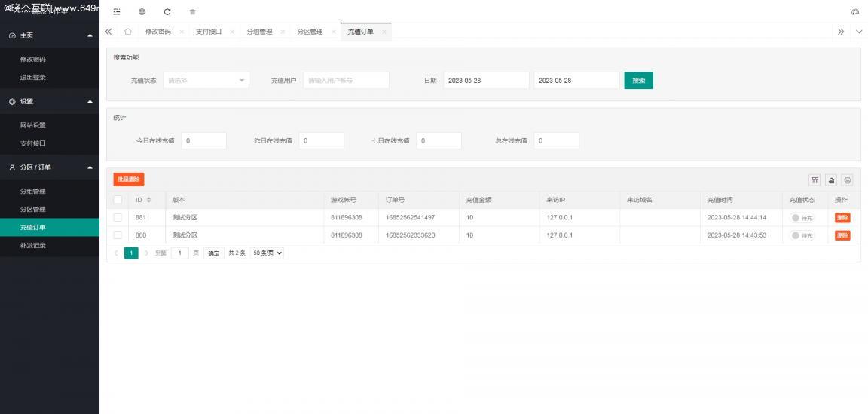Switch to the 支付接口 tab
868x414 pixels.
(209, 32)
